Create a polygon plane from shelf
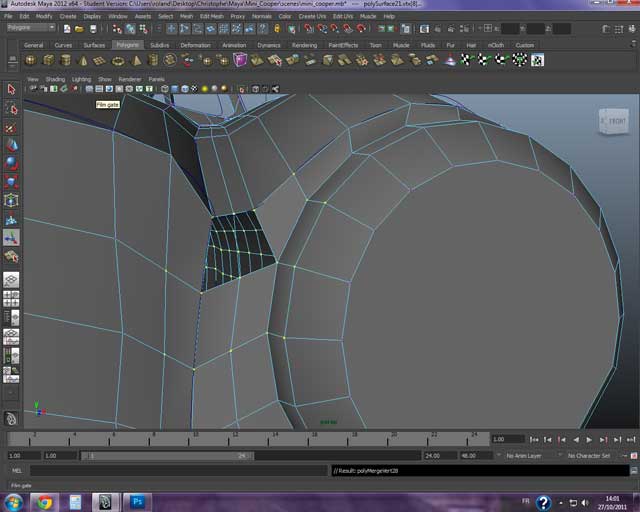This screenshot has width=640, height=512. 100,60
